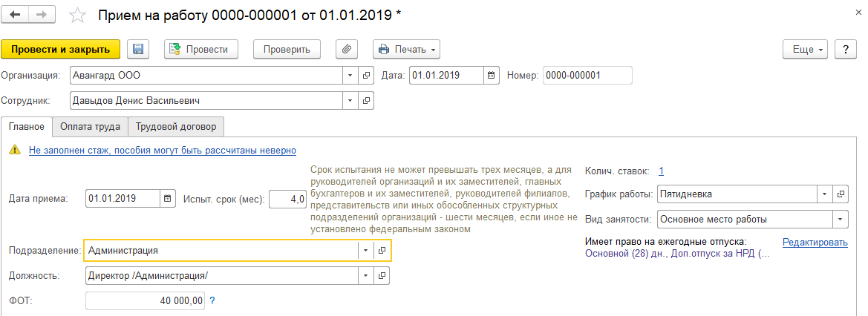Open the Должность record icon

(x=382, y=275)
